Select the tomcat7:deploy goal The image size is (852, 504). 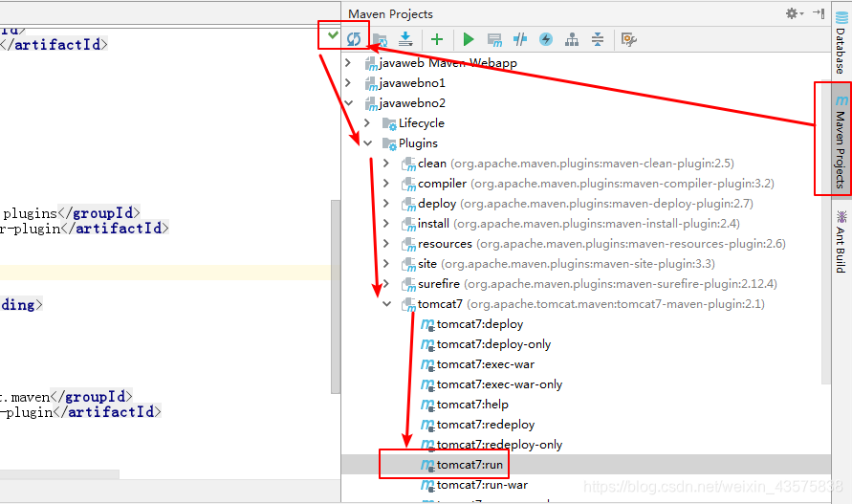click(x=480, y=324)
